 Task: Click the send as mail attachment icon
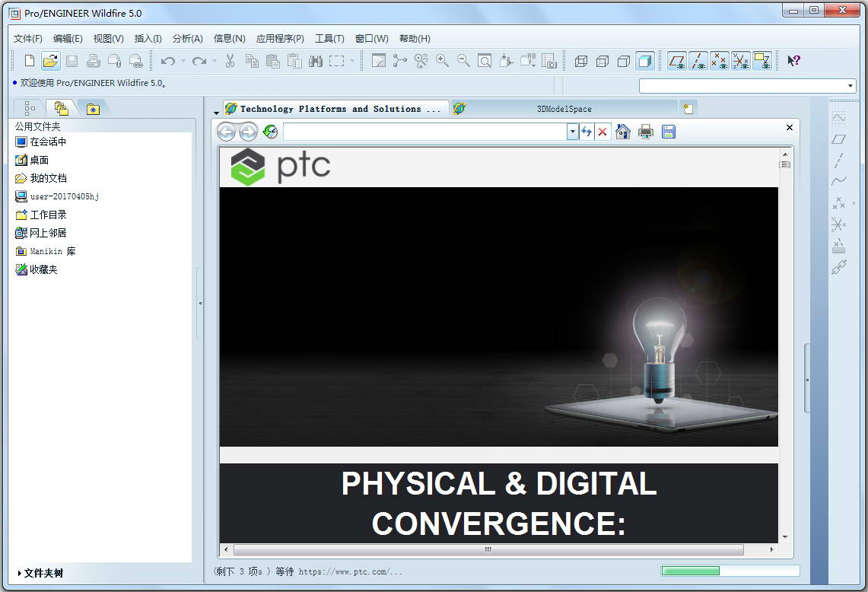pyautogui.click(x=115, y=61)
